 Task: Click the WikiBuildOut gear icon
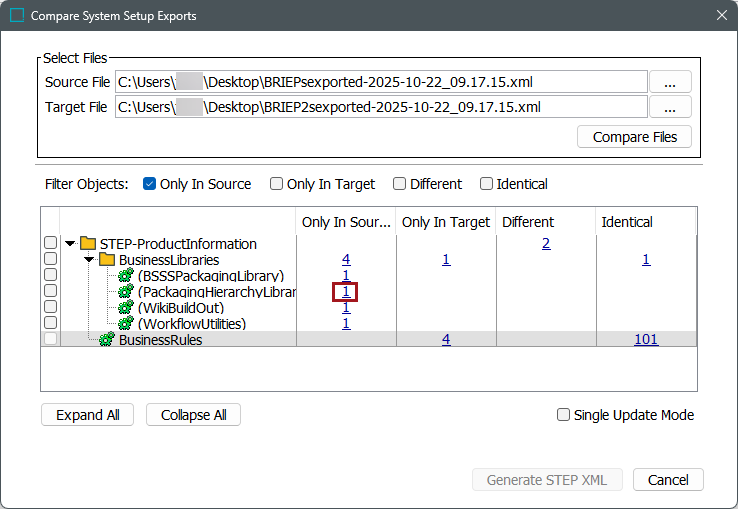[x=126, y=308]
